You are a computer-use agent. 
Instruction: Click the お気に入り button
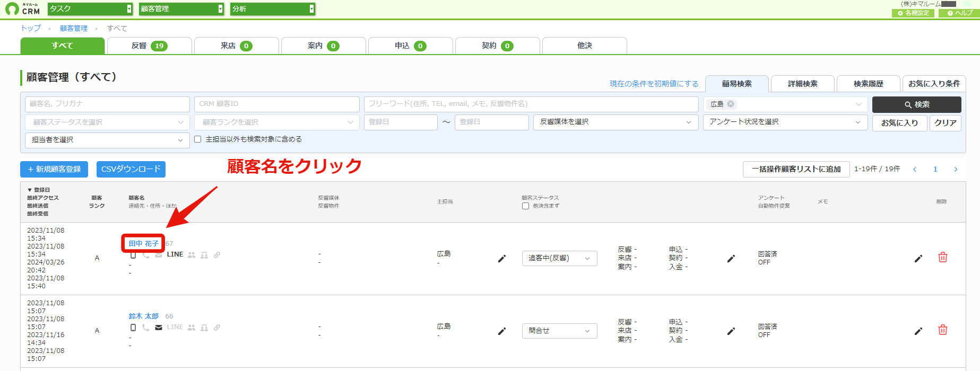click(x=900, y=123)
